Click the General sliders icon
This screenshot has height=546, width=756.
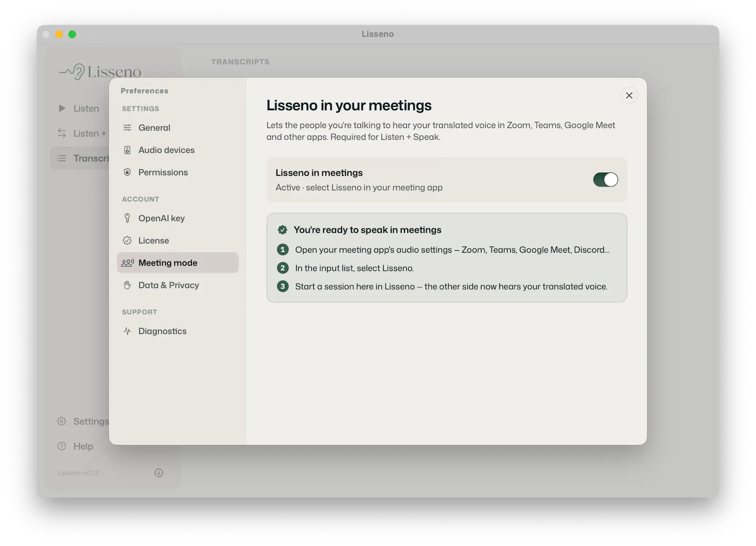click(127, 128)
